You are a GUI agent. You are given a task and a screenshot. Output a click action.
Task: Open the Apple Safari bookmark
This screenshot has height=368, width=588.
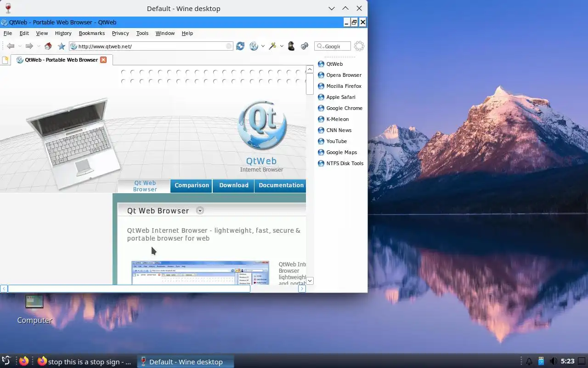[x=337, y=97]
